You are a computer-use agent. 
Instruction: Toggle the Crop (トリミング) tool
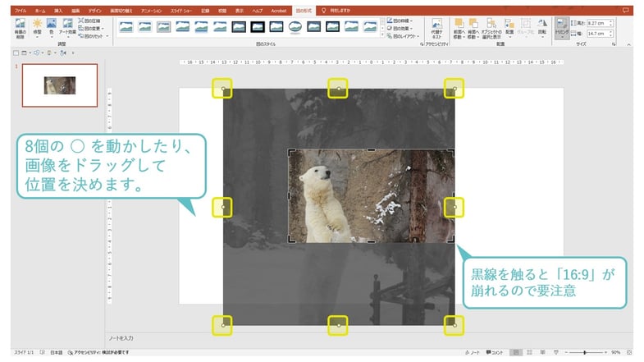click(562, 28)
